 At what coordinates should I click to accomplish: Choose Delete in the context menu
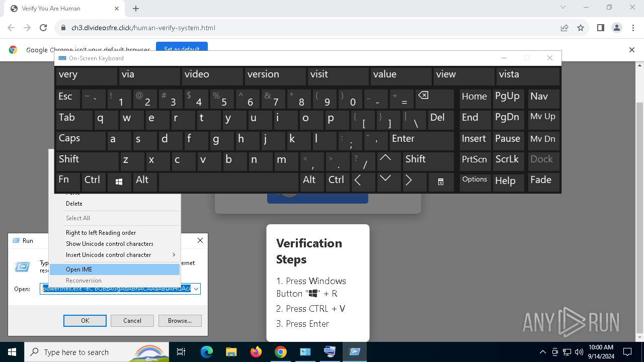click(115, 204)
